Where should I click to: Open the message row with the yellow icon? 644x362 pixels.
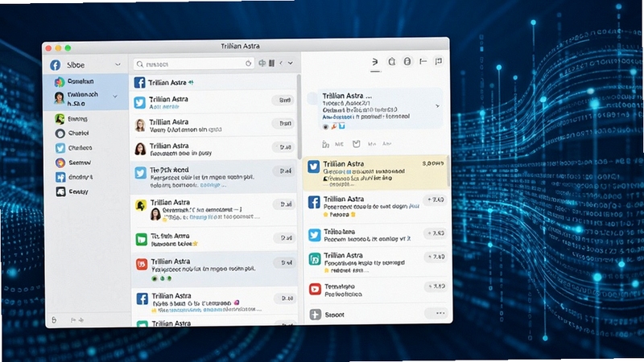213,210
